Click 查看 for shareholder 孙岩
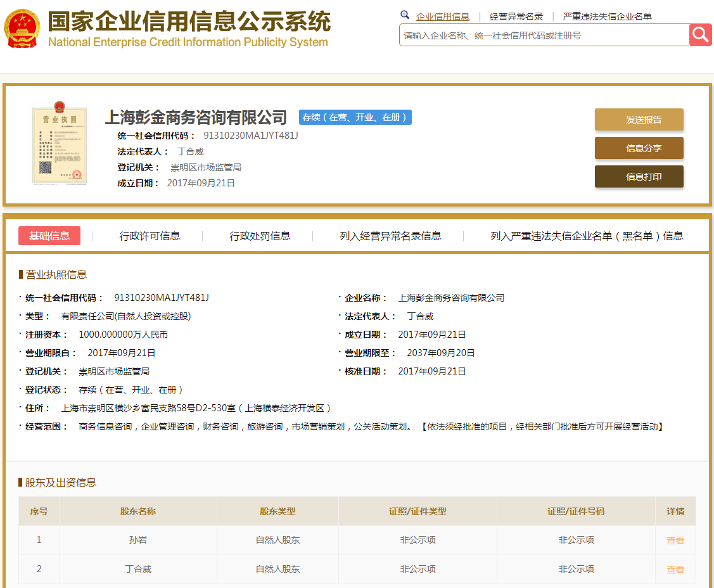Image resolution: width=714 pixels, height=588 pixels. 675,539
